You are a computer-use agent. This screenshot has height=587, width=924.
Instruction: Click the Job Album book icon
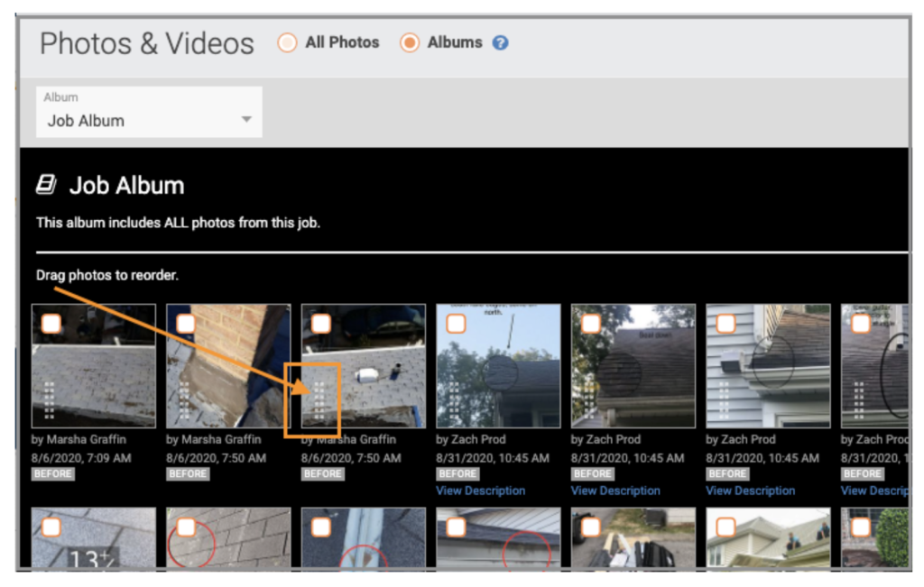46,185
